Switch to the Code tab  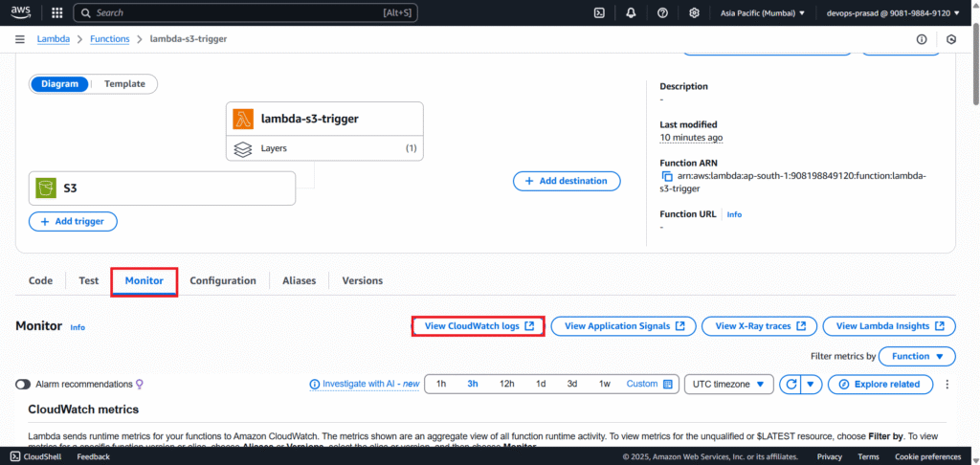[x=40, y=280]
